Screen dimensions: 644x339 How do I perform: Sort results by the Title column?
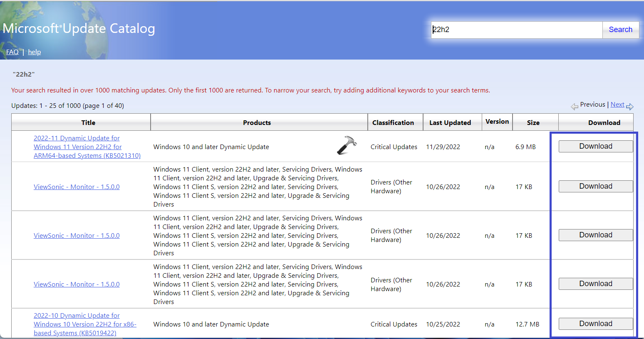click(88, 122)
